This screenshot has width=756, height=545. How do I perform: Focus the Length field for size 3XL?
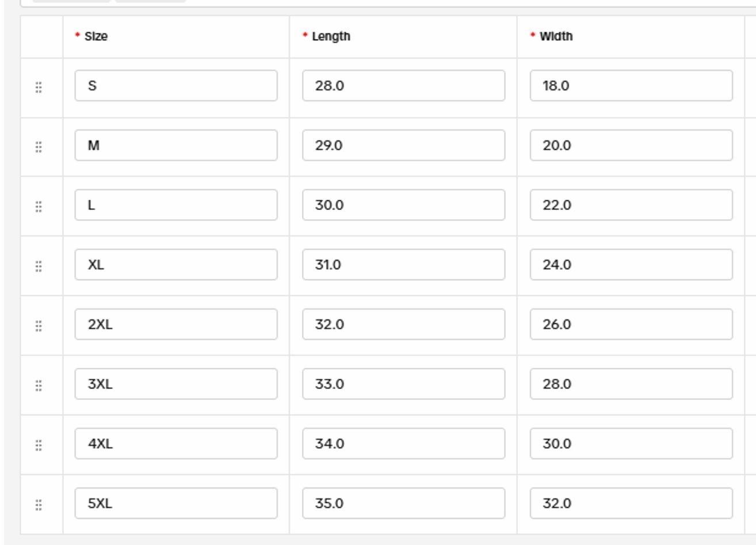coord(403,384)
